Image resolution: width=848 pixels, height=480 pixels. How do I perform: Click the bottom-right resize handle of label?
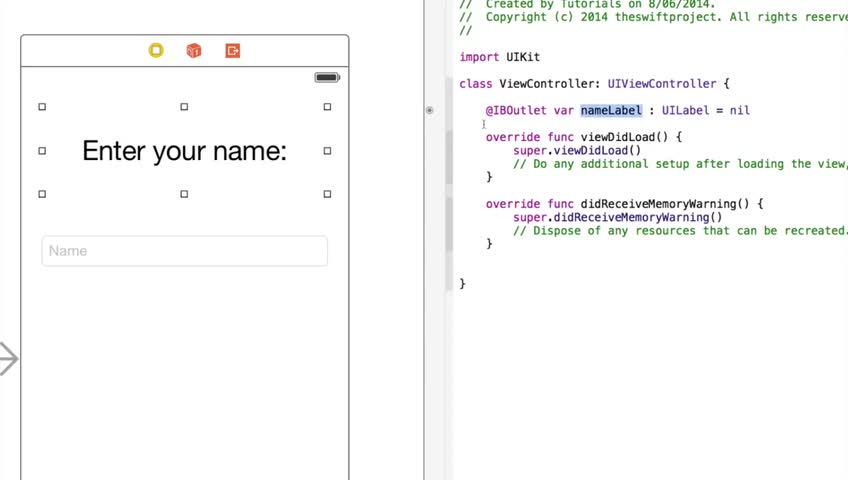[x=327, y=194]
